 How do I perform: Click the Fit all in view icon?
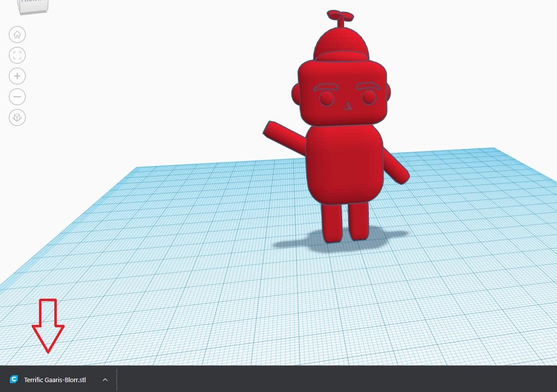(17, 55)
